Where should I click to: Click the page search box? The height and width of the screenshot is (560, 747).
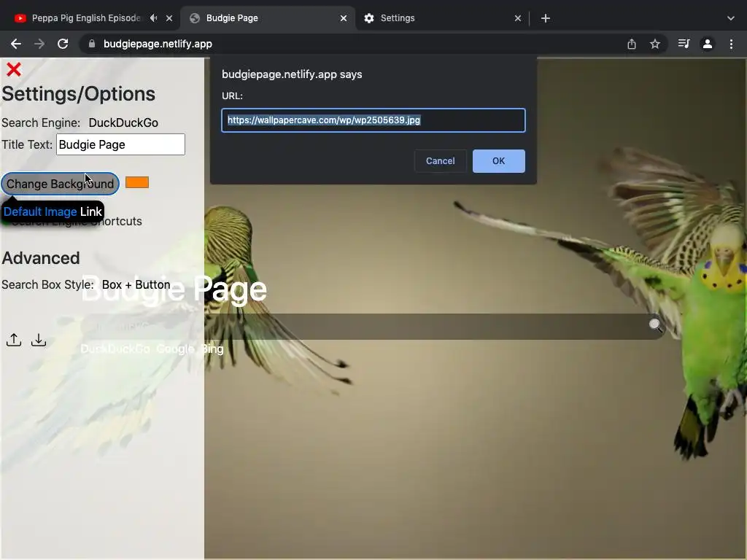coord(371,326)
